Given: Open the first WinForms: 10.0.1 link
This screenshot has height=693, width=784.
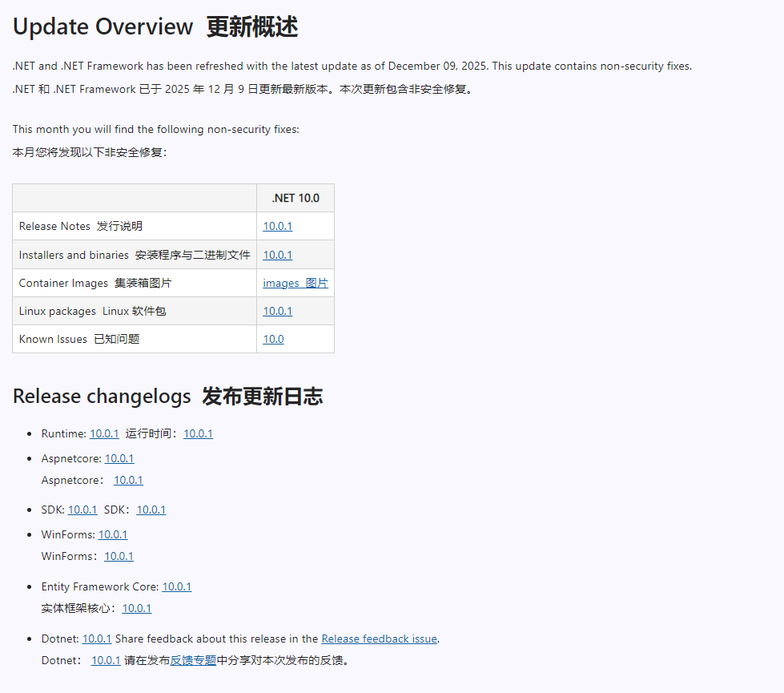Looking at the screenshot, I should pos(113,534).
